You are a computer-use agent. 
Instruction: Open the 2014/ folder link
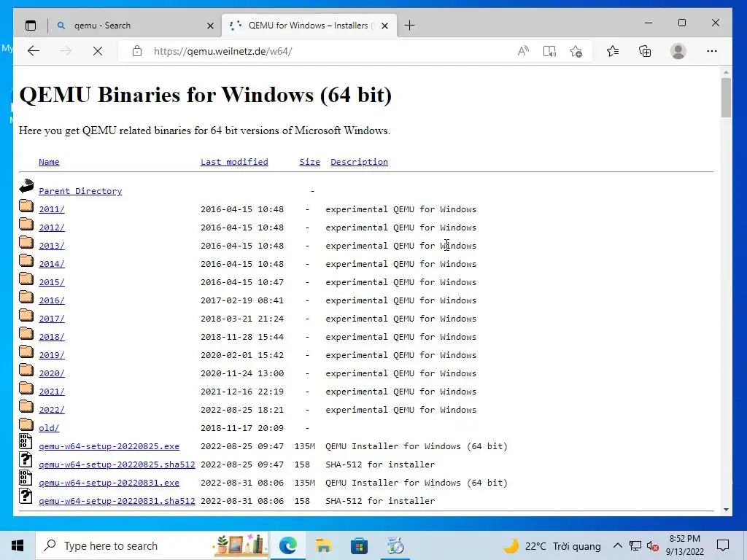click(x=52, y=264)
